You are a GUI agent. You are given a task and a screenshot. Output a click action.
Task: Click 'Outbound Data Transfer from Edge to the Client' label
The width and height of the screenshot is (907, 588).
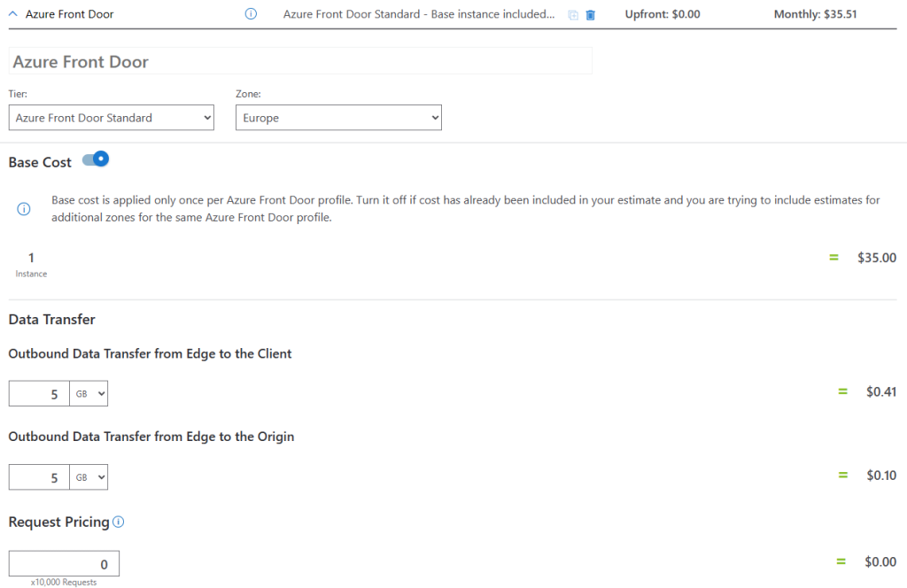pos(150,353)
